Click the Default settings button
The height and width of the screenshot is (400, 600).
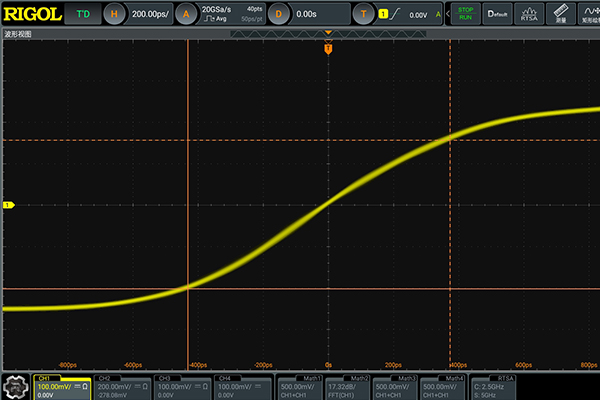click(x=497, y=14)
